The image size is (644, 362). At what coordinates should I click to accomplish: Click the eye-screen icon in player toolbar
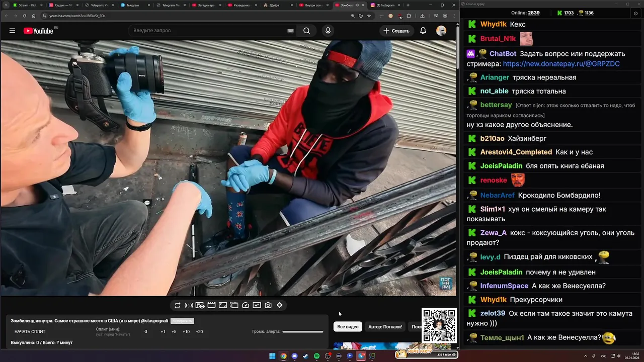pos(200,305)
